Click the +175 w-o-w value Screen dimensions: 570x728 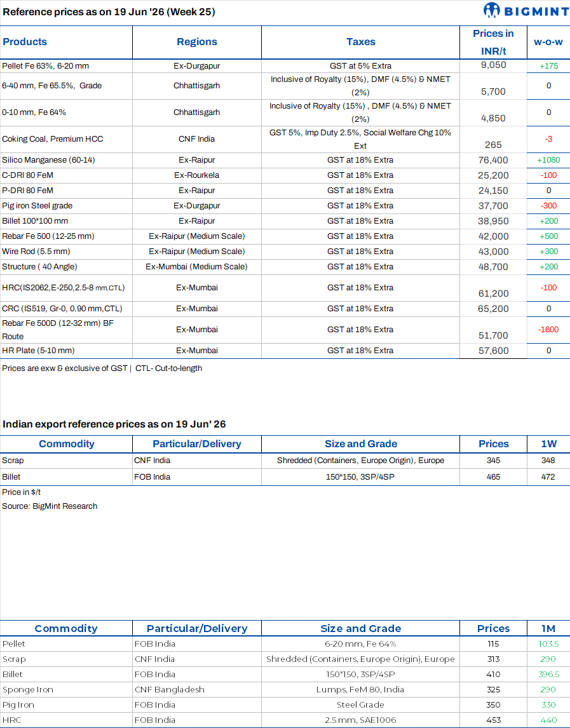click(548, 66)
